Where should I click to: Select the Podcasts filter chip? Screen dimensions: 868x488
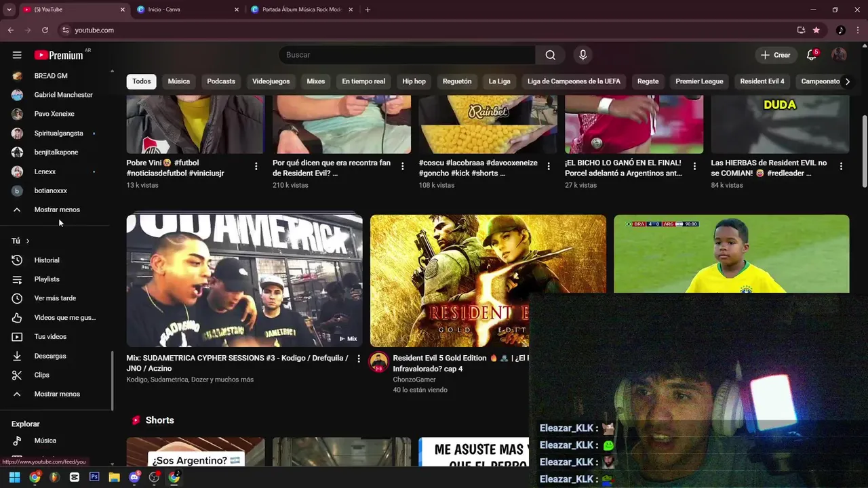(221, 81)
